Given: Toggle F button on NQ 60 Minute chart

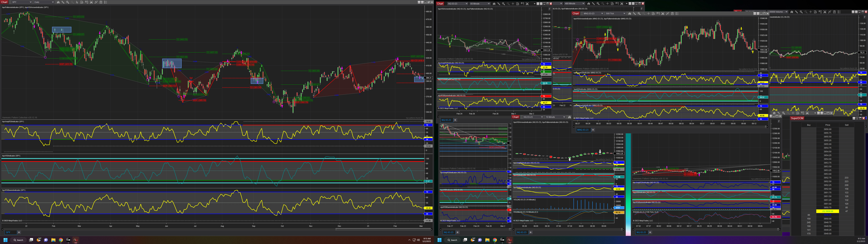Looking at the screenshot, I should pyautogui.click(x=550, y=9).
